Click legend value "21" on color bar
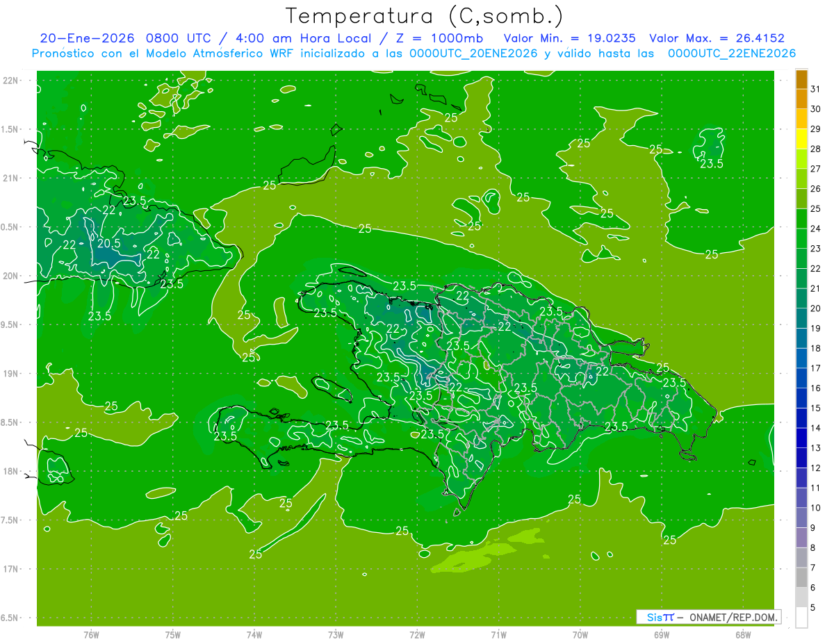The width and height of the screenshot is (834, 644). click(815, 288)
